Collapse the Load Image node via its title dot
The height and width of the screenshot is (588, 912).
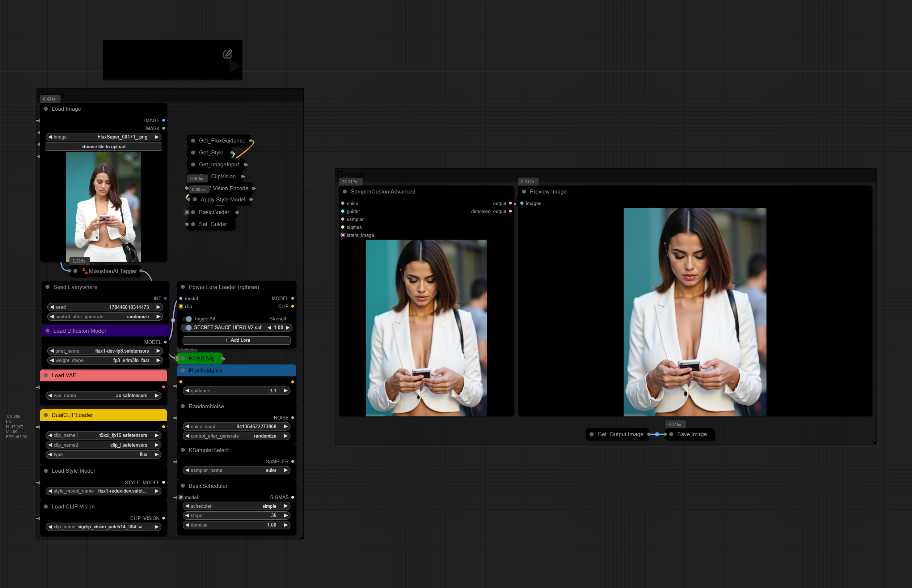click(x=46, y=109)
